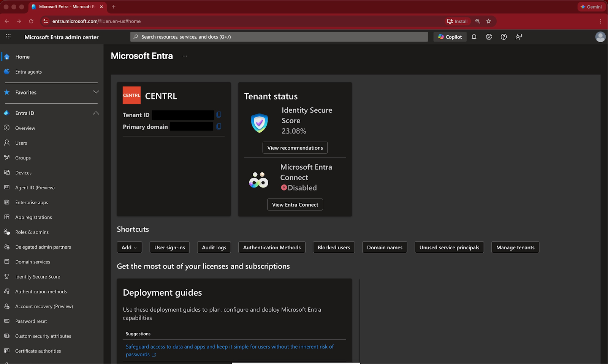
Task: Click the Gemini button in Chrome
Action: 591,7
